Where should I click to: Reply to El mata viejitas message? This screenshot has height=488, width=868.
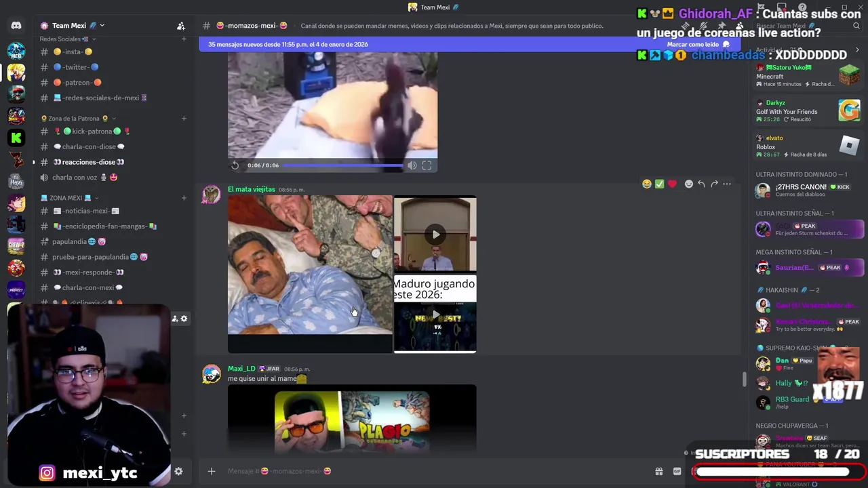701,184
